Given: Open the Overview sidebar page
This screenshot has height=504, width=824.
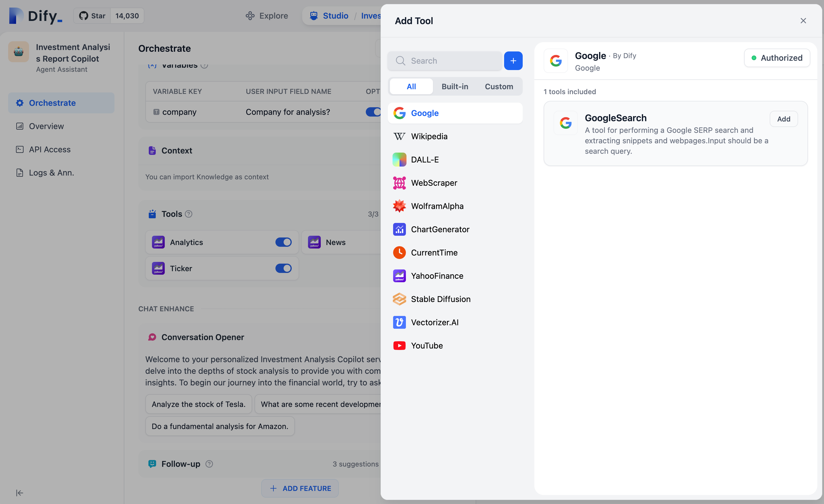Looking at the screenshot, I should click(x=46, y=126).
